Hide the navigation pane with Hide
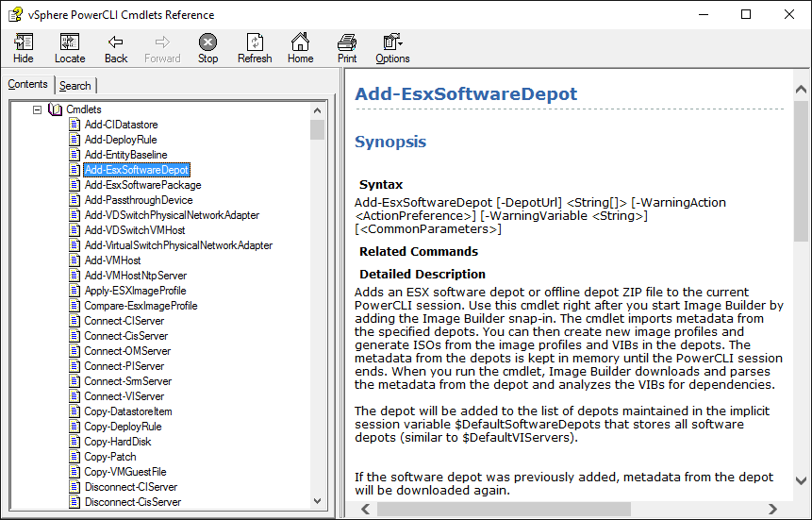The height and width of the screenshot is (520, 812). click(24, 48)
